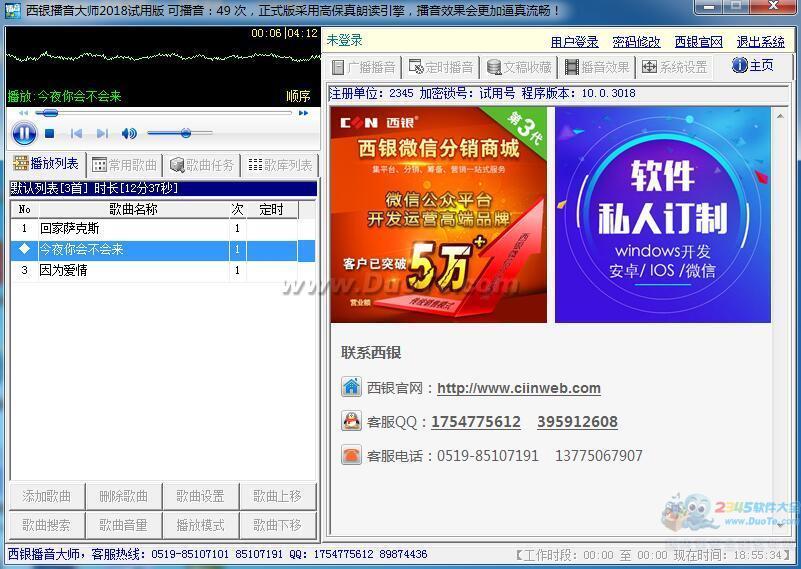This screenshot has width=801, height=569.
Task: Mute audio via the speaker icon
Action: 129,134
